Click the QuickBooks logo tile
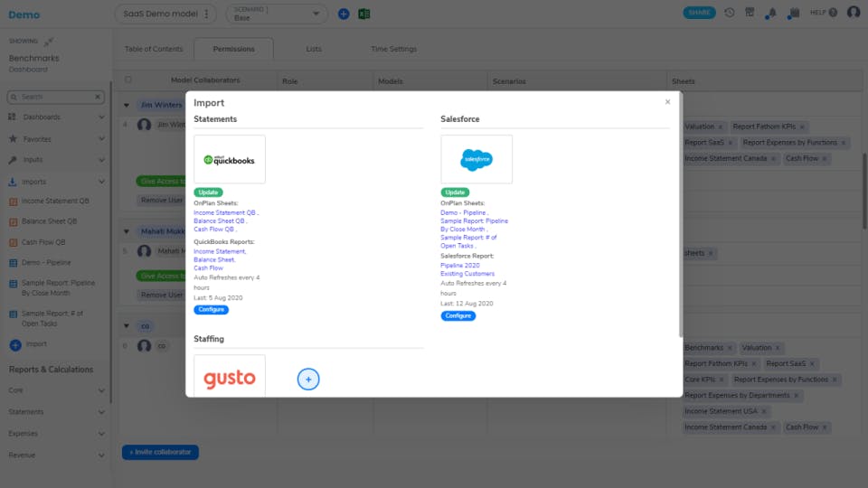Viewport: 868px width, 488px height. pos(229,159)
